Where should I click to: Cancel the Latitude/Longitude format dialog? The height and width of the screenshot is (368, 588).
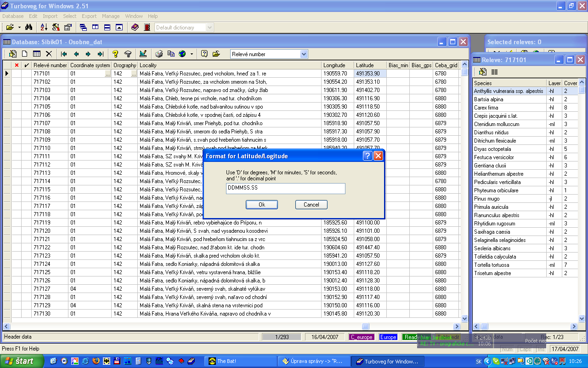point(311,205)
